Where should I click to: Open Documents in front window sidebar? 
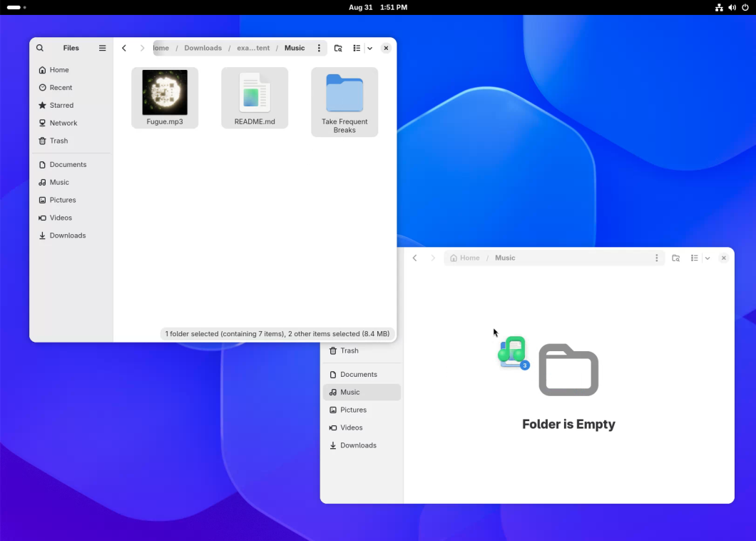(71, 165)
